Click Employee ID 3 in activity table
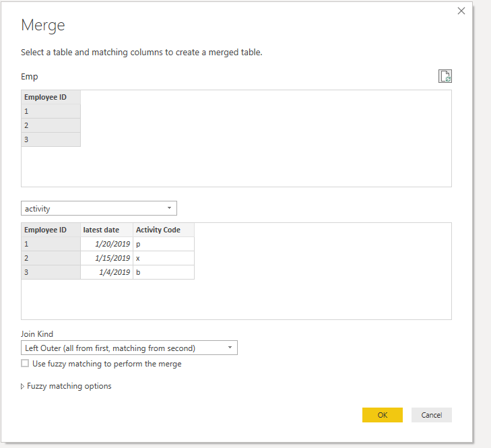This screenshot has height=448, width=491. pos(51,272)
